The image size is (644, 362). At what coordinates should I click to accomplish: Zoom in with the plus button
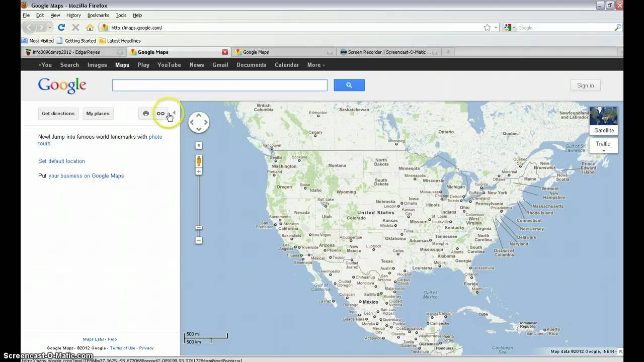tap(199, 171)
